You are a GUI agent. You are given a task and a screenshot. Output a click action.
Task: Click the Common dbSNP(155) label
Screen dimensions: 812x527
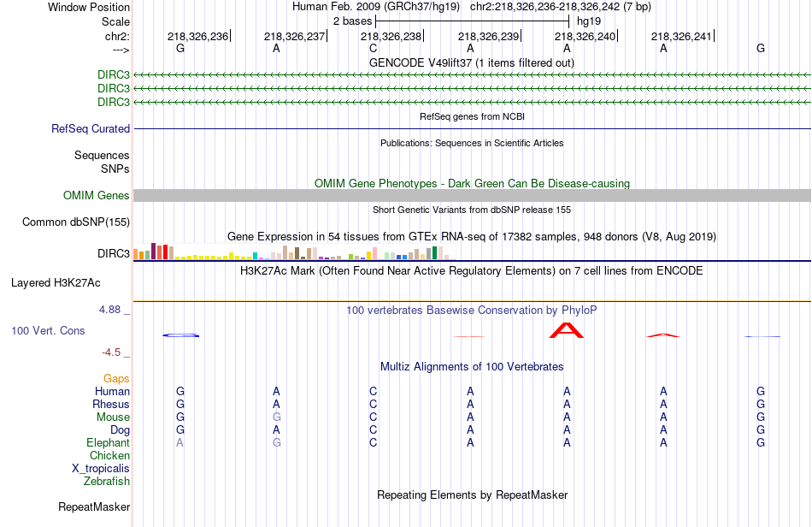point(76,222)
